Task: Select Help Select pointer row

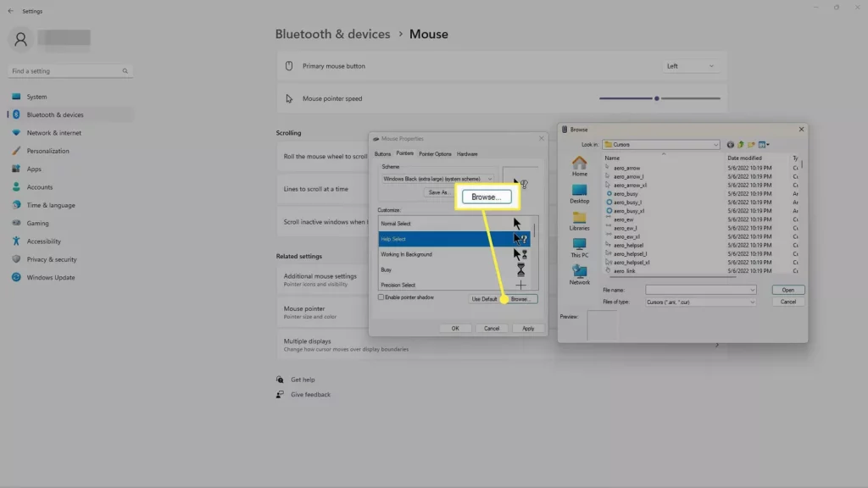Action: tap(454, 239)
